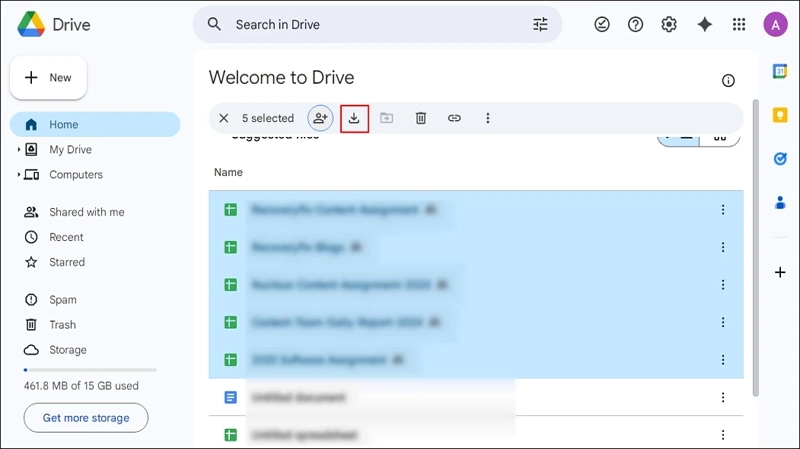Sort by the Name column header

pos(228,172)
